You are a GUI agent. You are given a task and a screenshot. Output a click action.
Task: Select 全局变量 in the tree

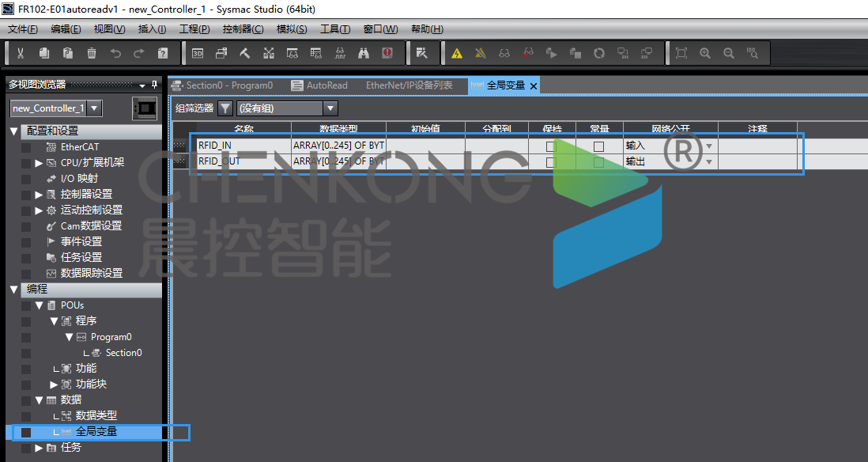tap(96, 431)
